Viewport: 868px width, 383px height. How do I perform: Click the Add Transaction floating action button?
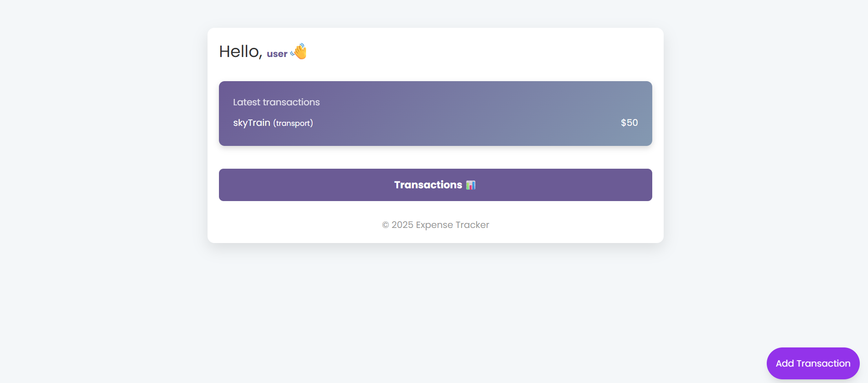pyautogui.click(x=813, y=363)
